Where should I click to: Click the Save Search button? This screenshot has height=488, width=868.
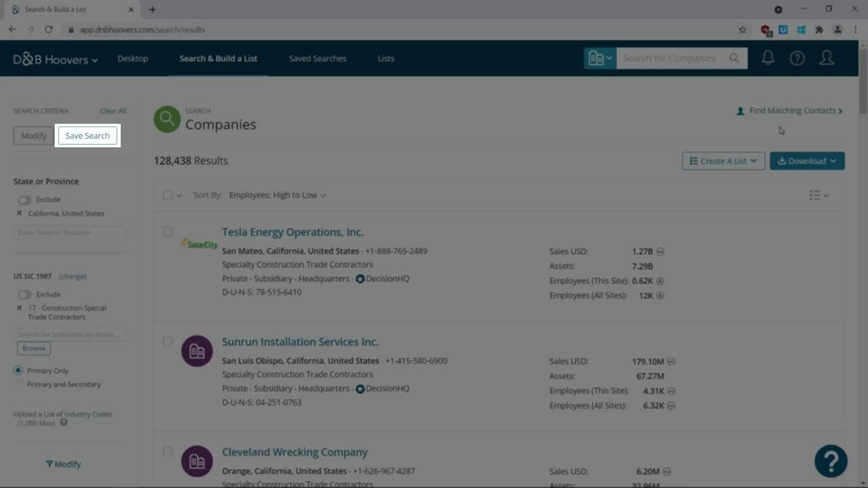(x=87, y=136)
